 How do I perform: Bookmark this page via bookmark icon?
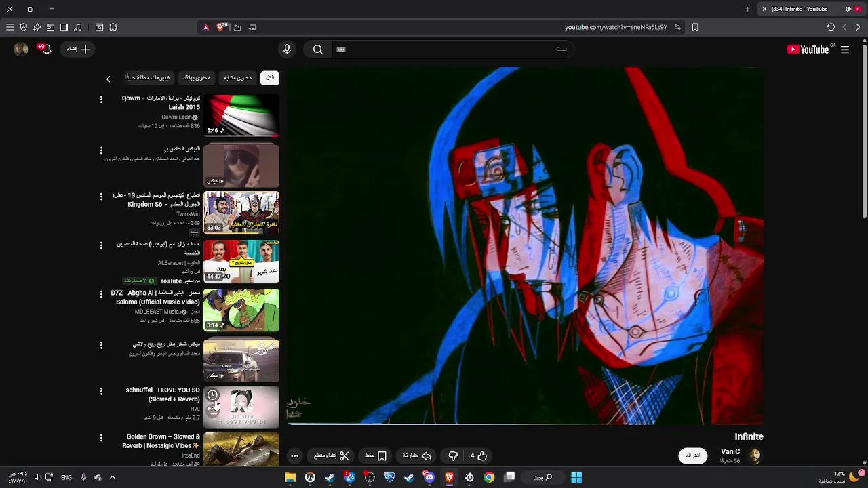click(695, 27)
